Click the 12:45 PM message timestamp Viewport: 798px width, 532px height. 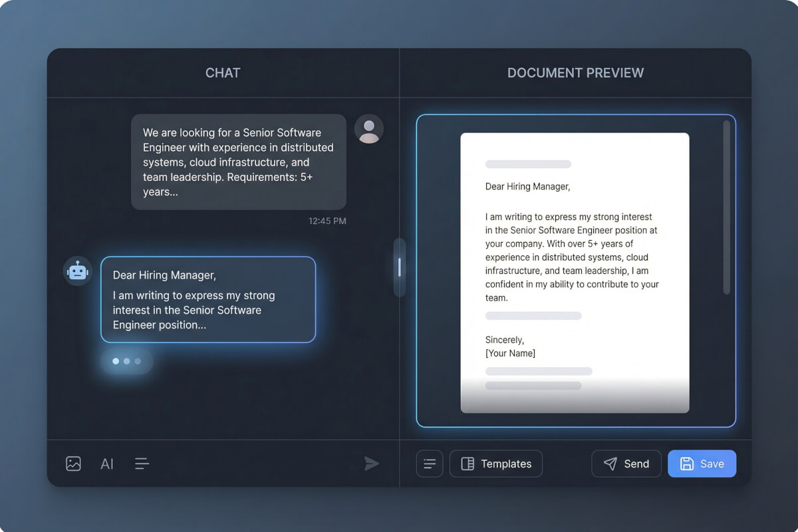tap(327, 221)
